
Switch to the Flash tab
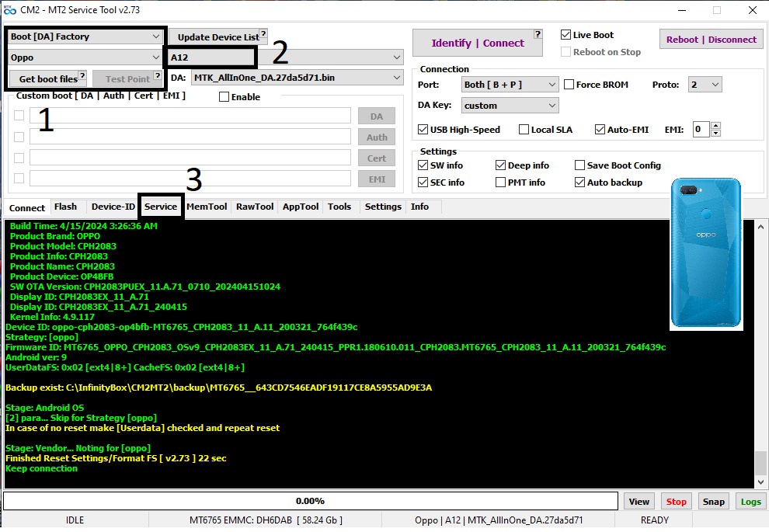click(x=66, y=207)
